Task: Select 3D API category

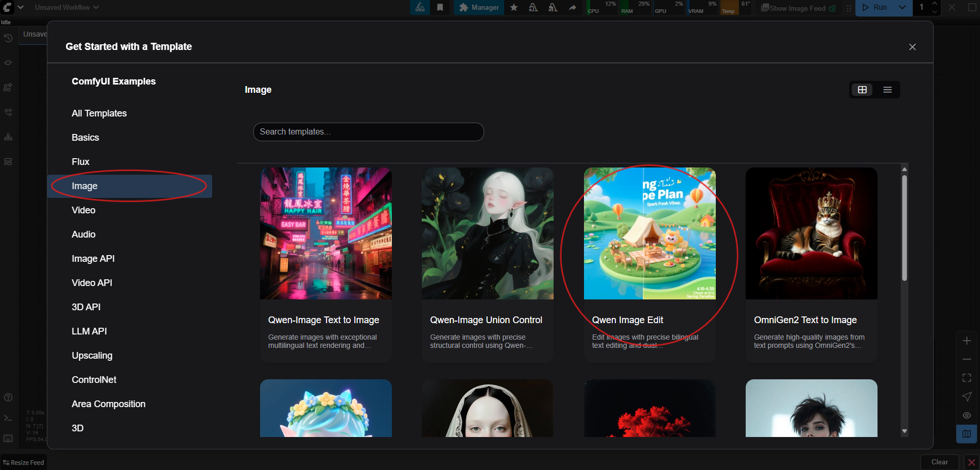Action: click(130, 307)
